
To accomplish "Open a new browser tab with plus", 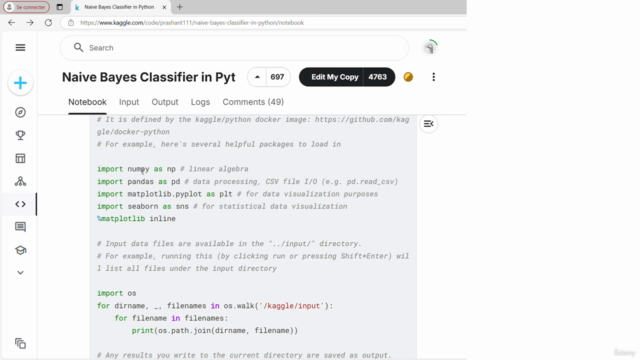I will (x=180, y=7).
